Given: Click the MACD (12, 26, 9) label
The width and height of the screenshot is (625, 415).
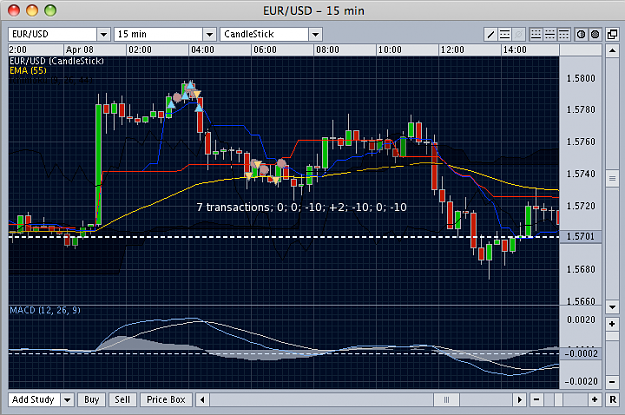Looking at the screenshot, I should tap(45, 310).
